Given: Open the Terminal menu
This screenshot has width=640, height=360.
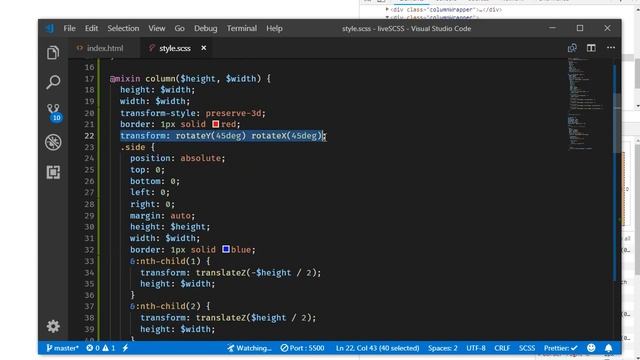Looking at the screenshot, I should [242, 28].
